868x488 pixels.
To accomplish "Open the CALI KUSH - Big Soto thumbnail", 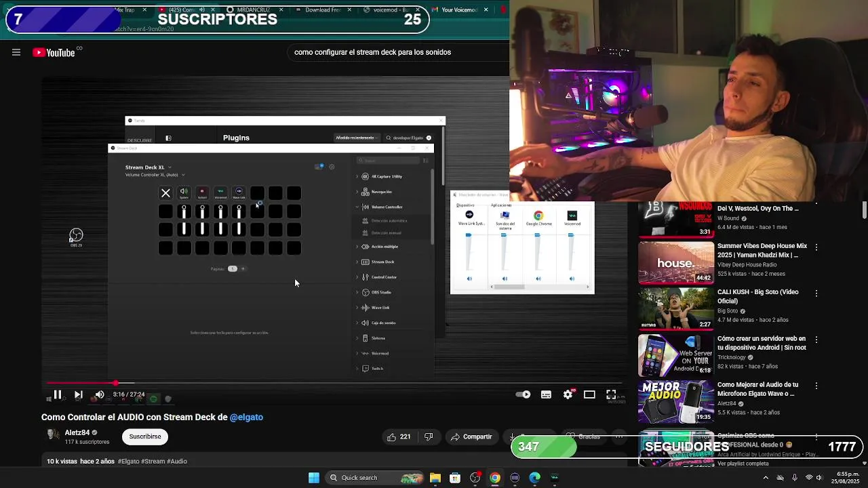I will pos(676,308).
